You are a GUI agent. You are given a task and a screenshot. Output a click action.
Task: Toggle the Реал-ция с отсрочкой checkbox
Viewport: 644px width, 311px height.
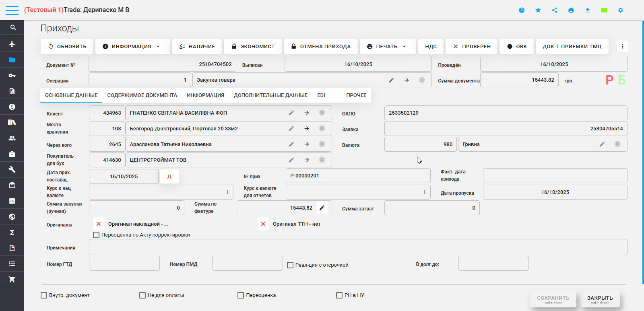click(x=290, y=265)
